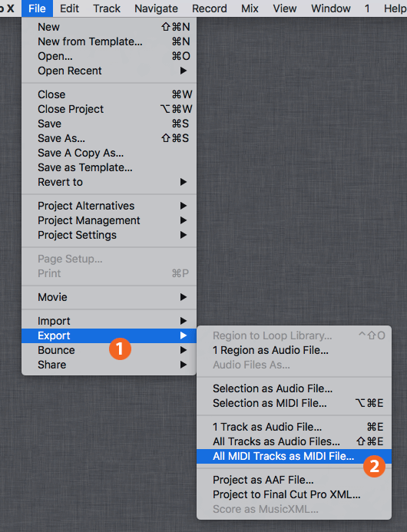Click Selection as Audio File
The height and width of the screenshot is (532, 407).
[x=294, y=388]
